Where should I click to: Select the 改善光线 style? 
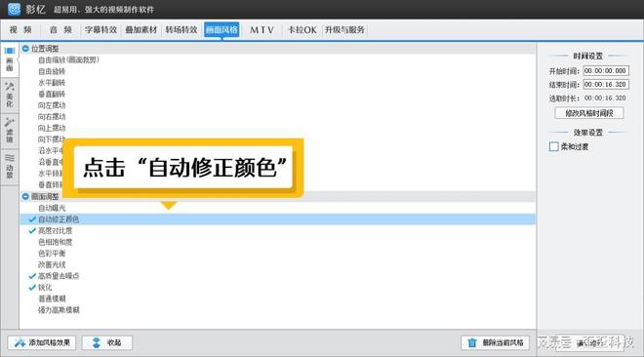[52, 264]
